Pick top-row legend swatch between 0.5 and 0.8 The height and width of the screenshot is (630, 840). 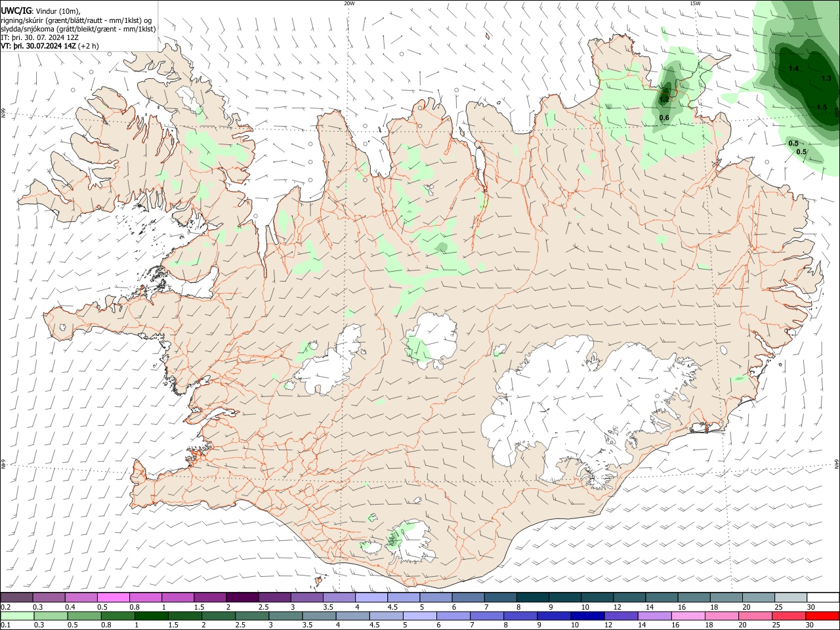(x=113, y=598)
